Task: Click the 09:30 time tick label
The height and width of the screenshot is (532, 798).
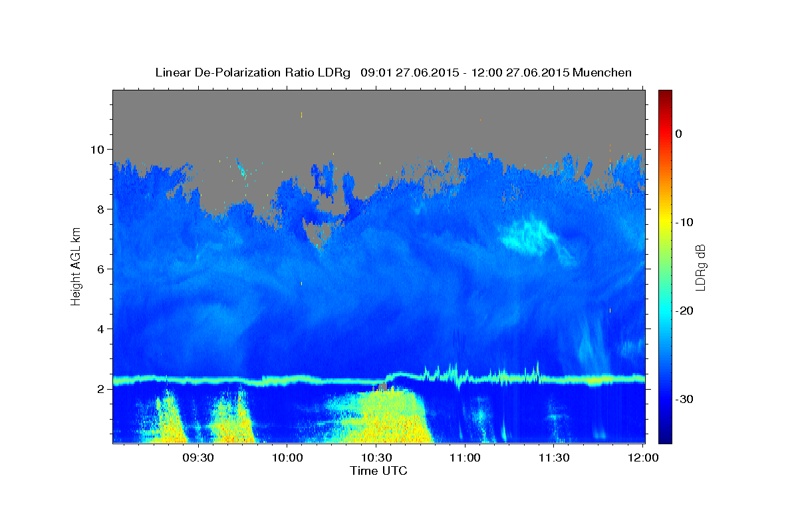Action: click(x=198, y=458)
